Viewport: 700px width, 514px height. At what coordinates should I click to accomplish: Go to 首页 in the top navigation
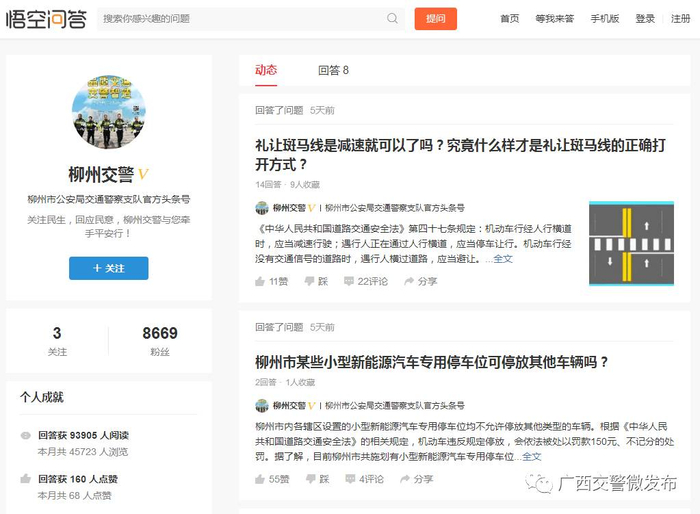pos(509,19)
